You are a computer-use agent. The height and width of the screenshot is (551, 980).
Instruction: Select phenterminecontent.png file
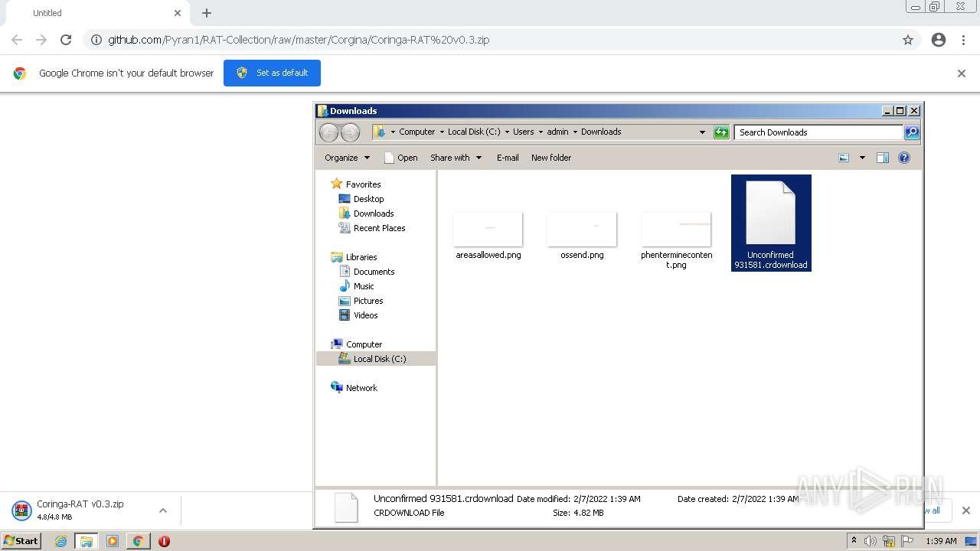click(676, 240)
